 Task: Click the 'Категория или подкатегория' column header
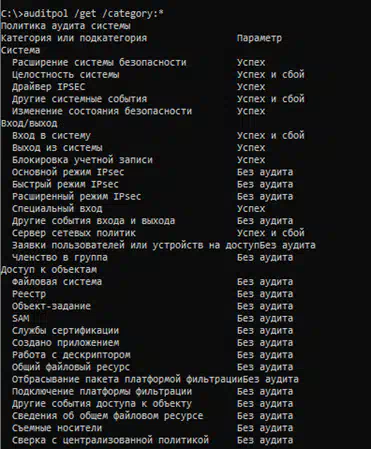pos(74,38)
